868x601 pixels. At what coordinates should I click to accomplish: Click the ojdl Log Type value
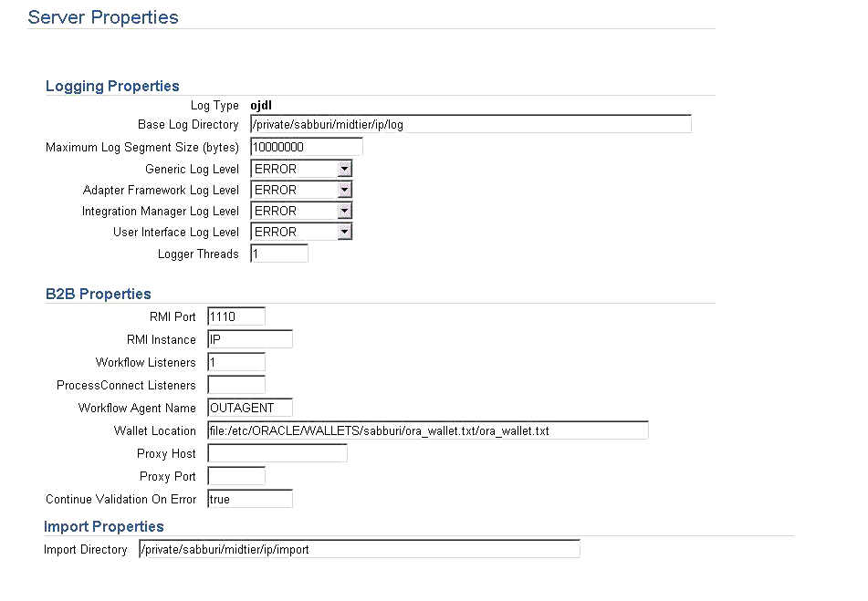pyautogui.click(x=261, y=105)
